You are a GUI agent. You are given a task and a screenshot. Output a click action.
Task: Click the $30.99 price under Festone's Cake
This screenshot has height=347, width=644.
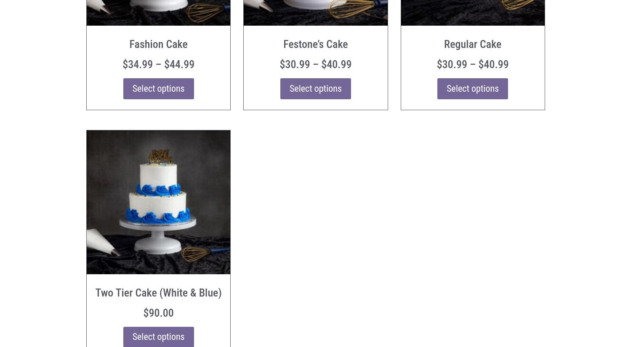295,64
